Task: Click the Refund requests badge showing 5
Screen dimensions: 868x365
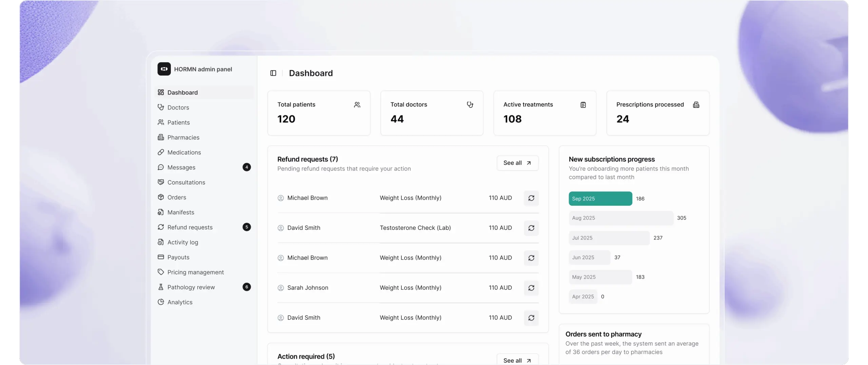Action: click(x=246, y=227)
